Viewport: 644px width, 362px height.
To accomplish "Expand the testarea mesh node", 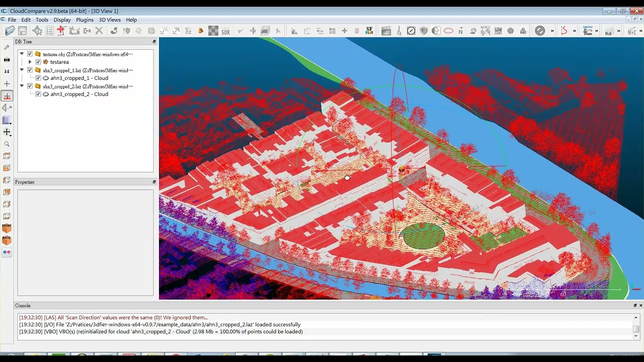I will pos(30,62).
